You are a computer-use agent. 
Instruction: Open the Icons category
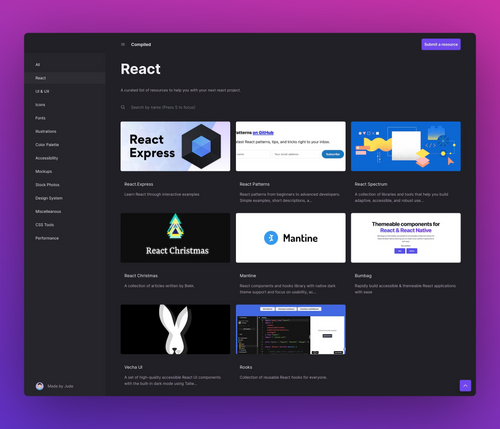[65, 105]
